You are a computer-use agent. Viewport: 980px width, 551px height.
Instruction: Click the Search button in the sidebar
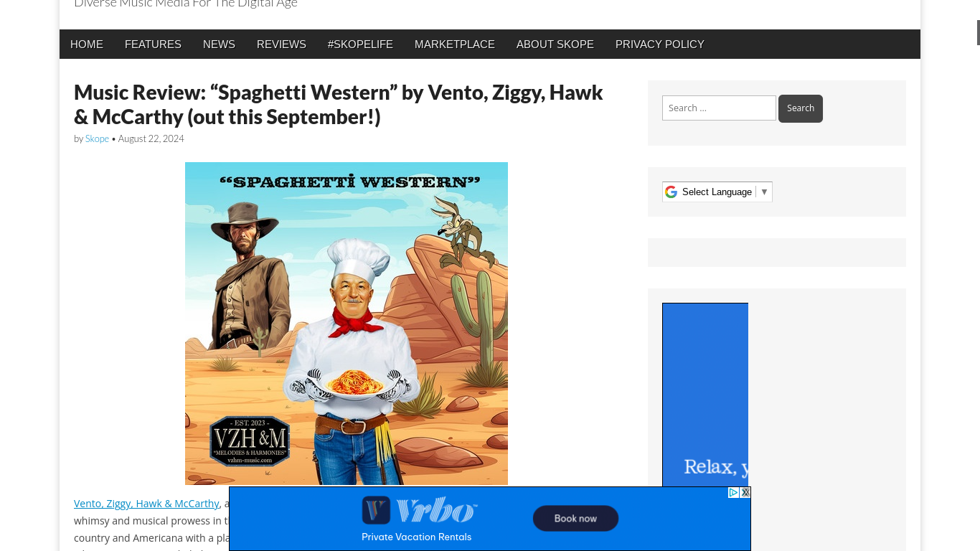[801, 108]
